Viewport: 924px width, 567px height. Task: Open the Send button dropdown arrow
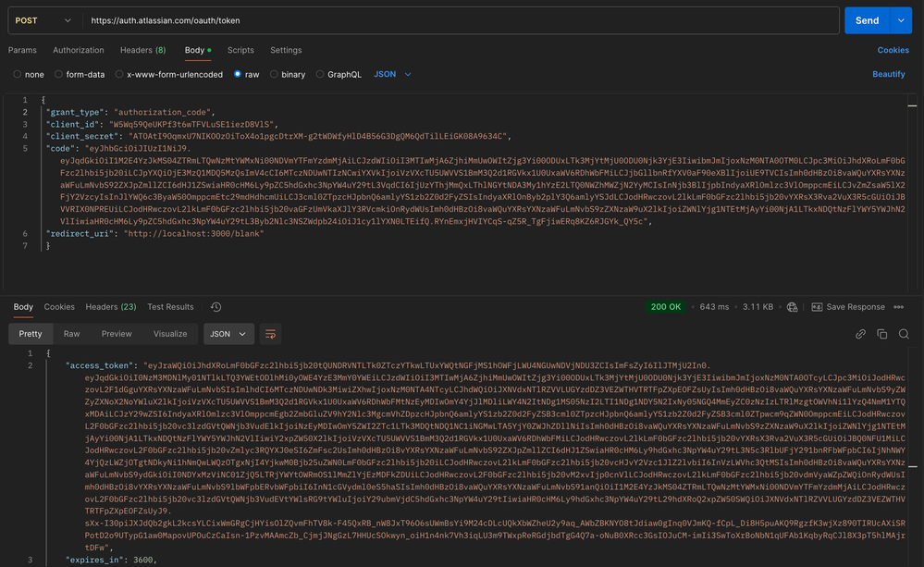[x=899, y=19]
